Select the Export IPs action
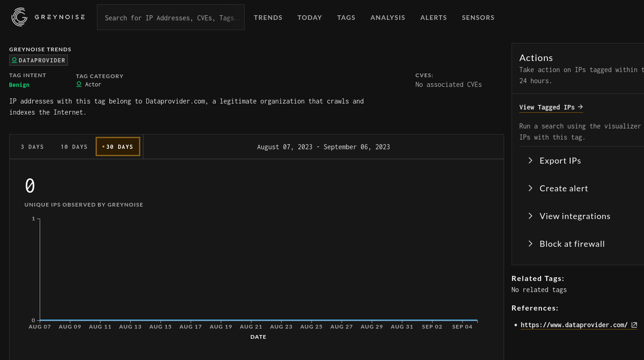 coord(560,160)
